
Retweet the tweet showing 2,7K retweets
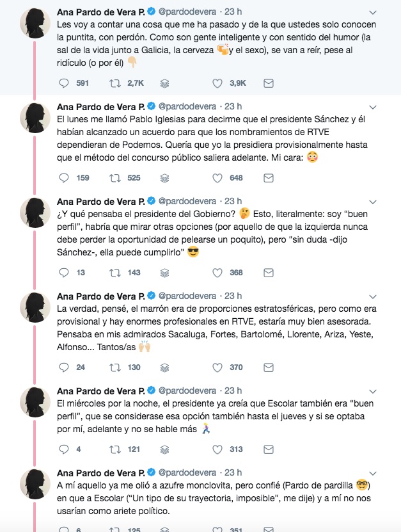[x=116, y=83]
